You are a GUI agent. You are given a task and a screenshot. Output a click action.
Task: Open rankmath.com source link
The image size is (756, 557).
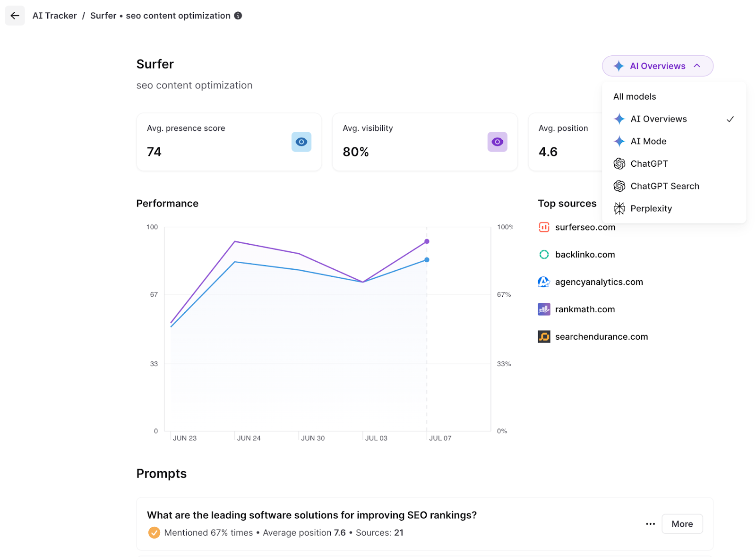point(585,309)
